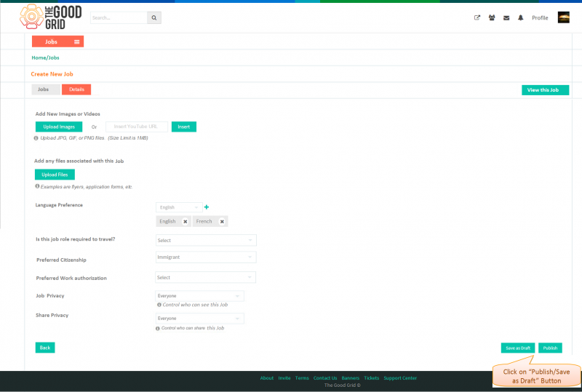
Task: Open the Contact Us footer link
Action: [x=325, y=378]
